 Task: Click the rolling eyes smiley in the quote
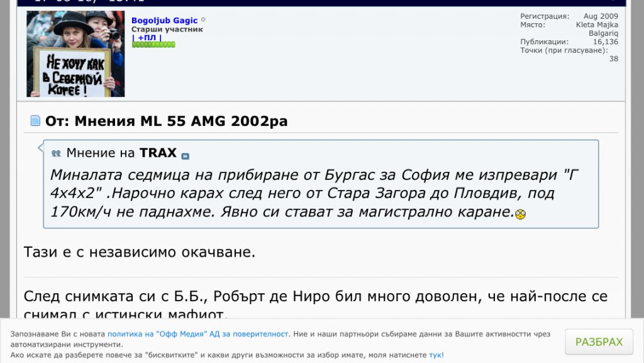(x=520, y=215)
